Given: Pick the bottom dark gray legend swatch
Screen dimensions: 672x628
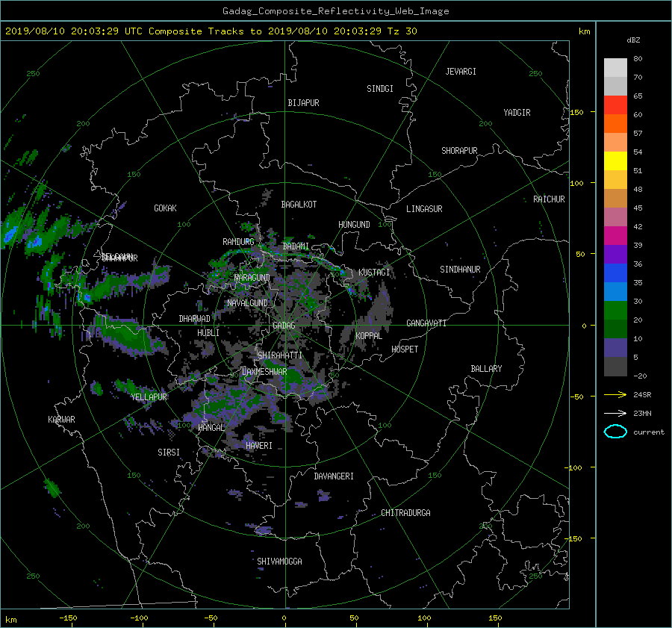Looking at the screenshot, I should pyautogui.click(x=615, y=367).
